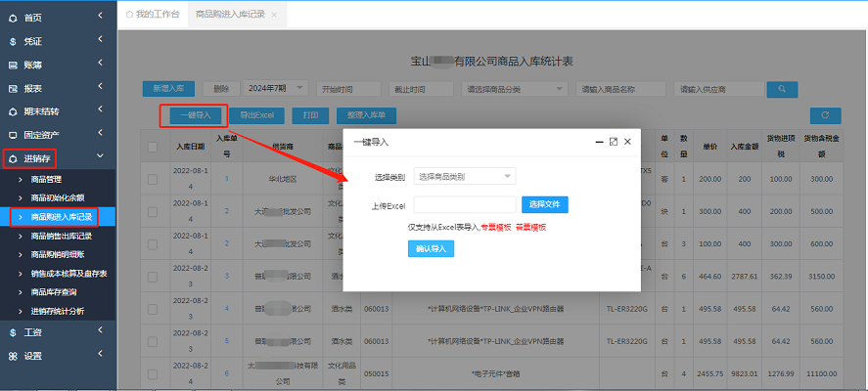Click the 打印 button
Viewport: 868px width, 391px height.
click(310, 115)
